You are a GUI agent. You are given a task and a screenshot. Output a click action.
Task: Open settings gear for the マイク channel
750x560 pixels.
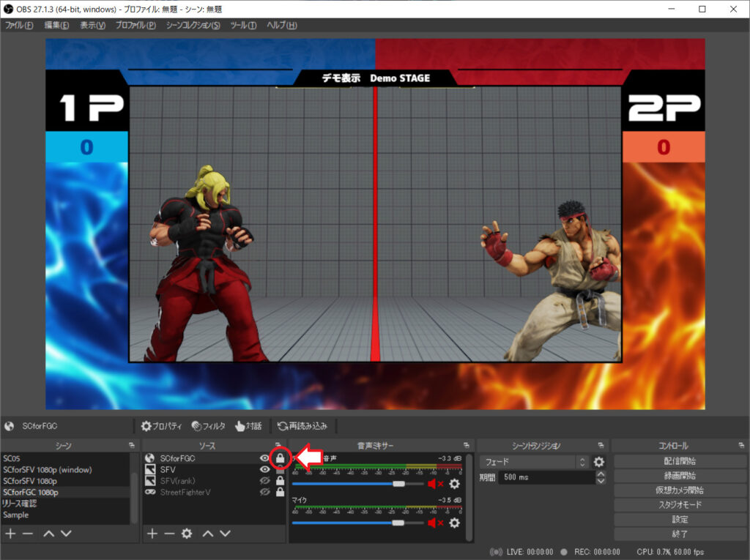tap(454, 523)
